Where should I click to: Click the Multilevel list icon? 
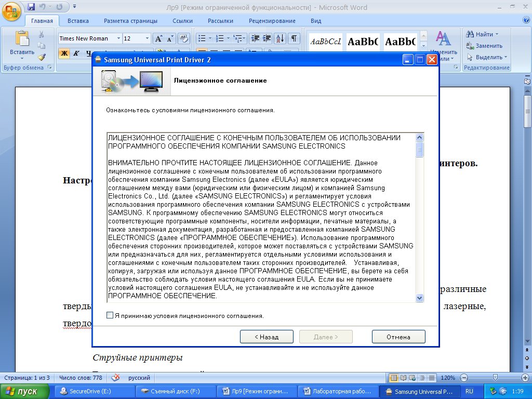237,38
